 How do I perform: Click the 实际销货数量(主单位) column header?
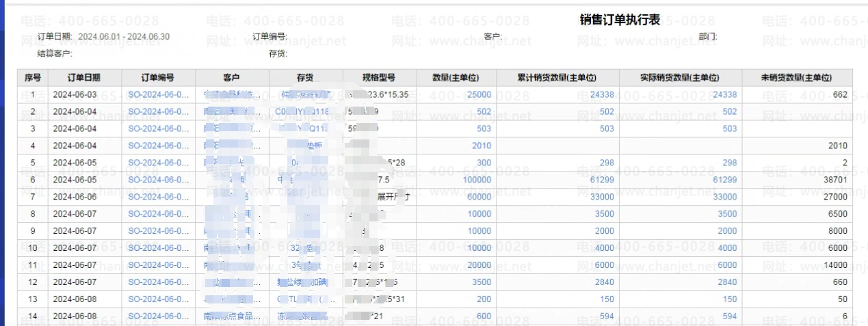680,77
